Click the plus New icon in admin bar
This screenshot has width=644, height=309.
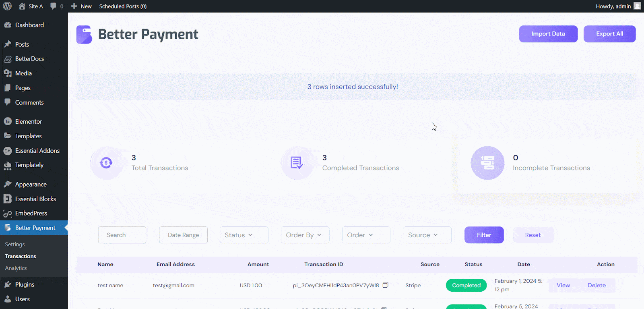(74, 6)
